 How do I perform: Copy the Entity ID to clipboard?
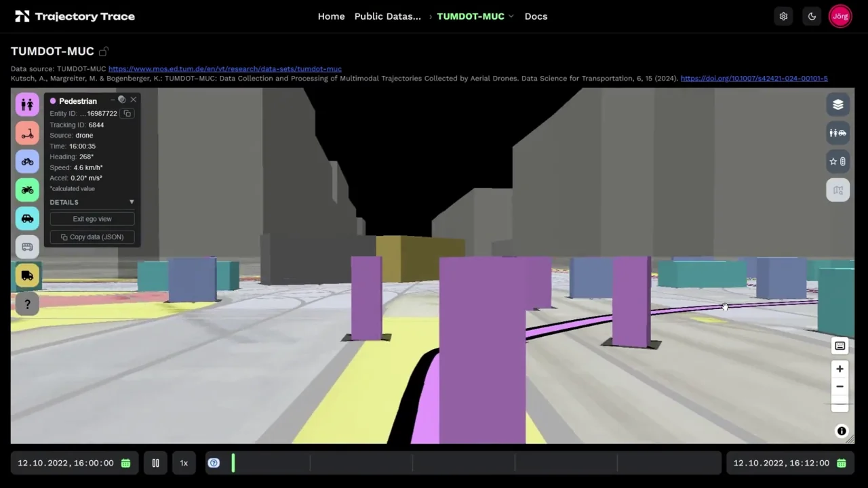pyautogui.click(x=127, y=113)
